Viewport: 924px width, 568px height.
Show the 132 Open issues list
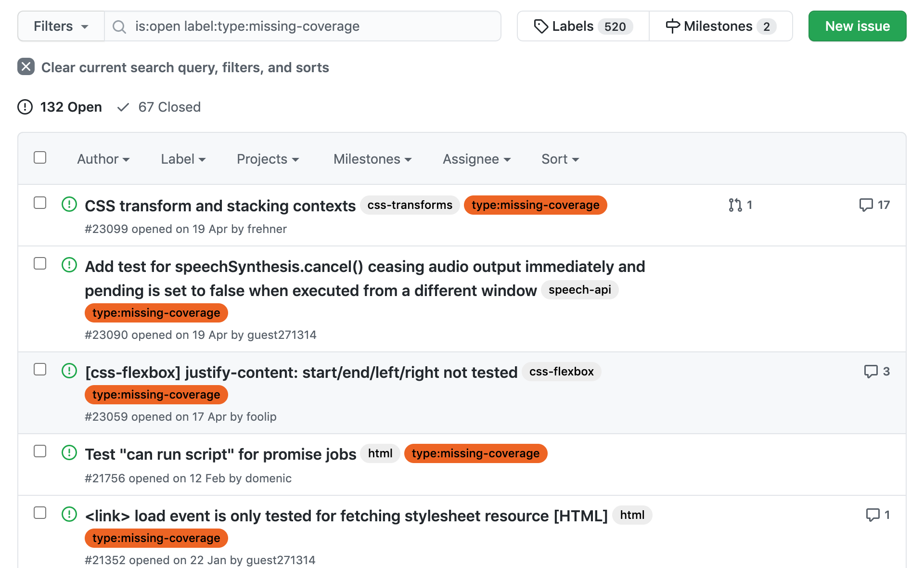click(x=60, y=107)
